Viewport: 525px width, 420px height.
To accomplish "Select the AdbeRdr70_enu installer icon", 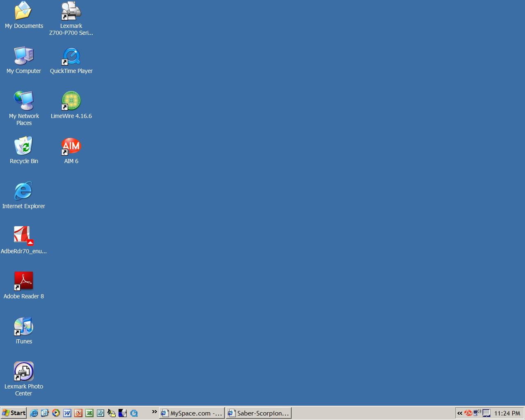I will [24, 241].
